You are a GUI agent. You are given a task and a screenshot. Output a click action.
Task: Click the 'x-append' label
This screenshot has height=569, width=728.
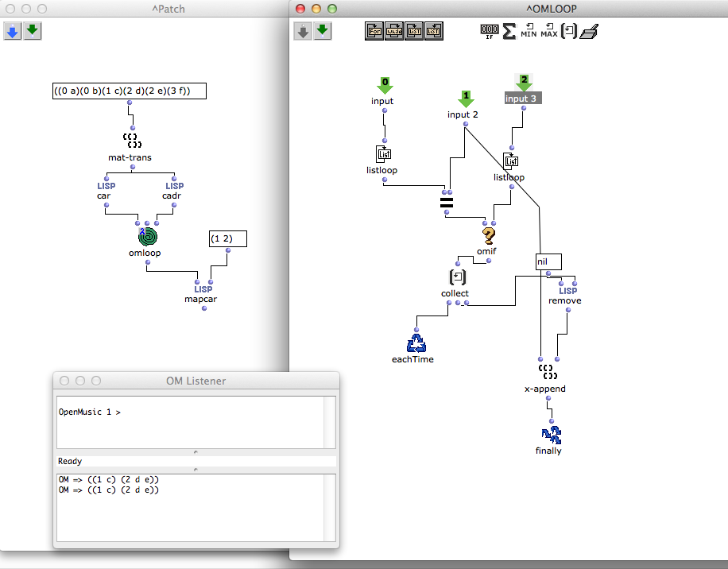(x=545, y=389)
